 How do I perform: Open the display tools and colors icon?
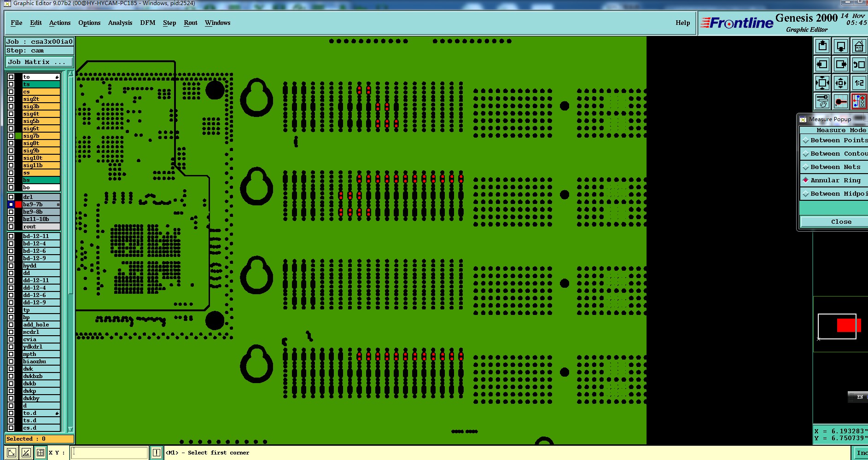tap(822, 101)
